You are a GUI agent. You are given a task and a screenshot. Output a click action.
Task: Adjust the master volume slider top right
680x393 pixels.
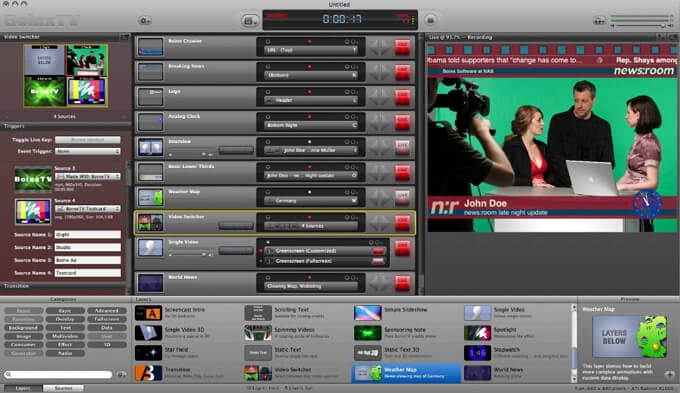(x=641, y=26)
